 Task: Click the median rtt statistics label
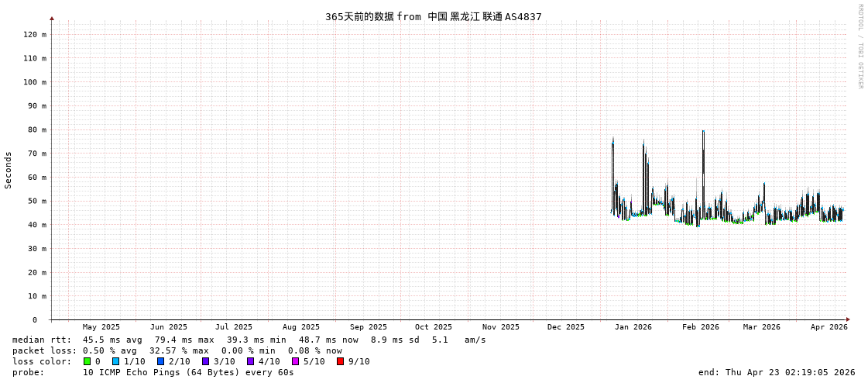pyautogui.click(x=42, y=340)
